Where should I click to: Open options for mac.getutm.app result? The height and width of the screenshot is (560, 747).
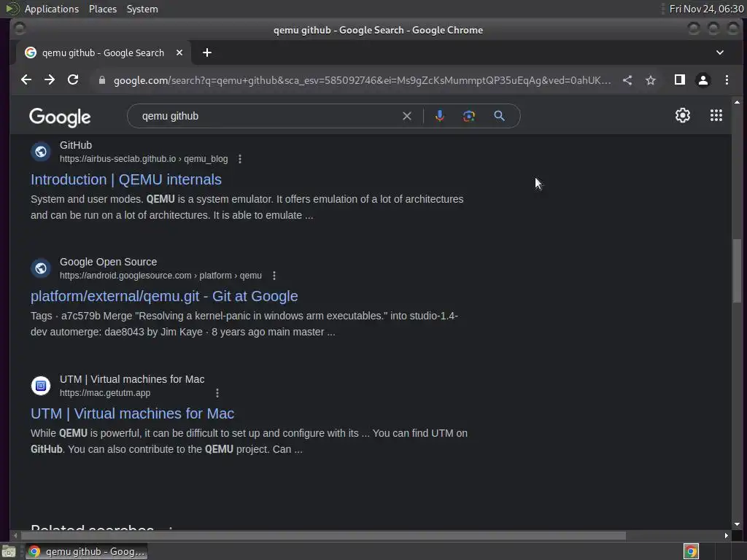(217, 393)
